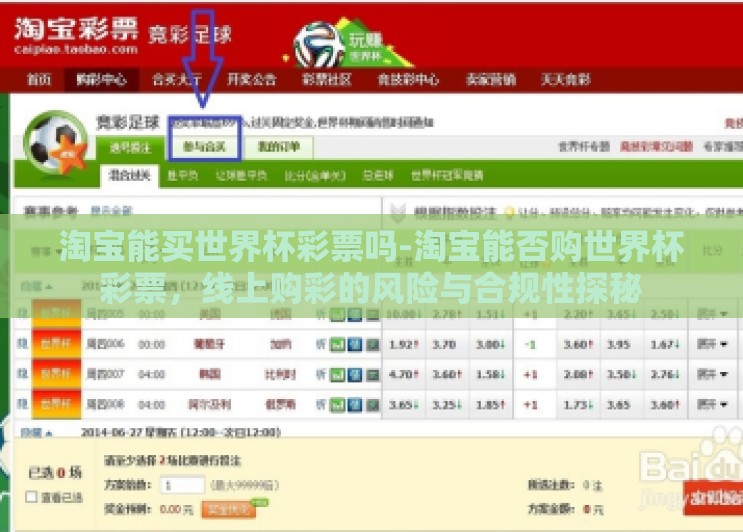Screen dimensions: 743x532
Task: Select odds 1.85 in 阿尔及利亚 row
Action: point(490,405)
